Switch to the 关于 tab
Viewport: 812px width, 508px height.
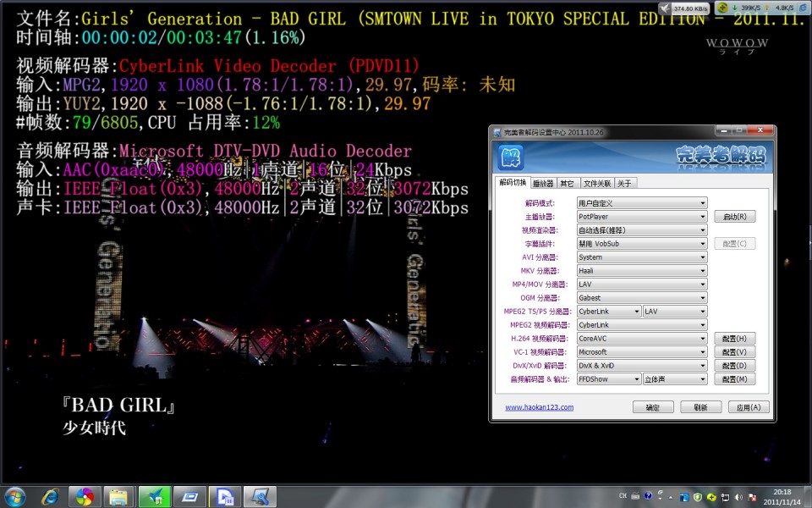(x=625, y=184)
